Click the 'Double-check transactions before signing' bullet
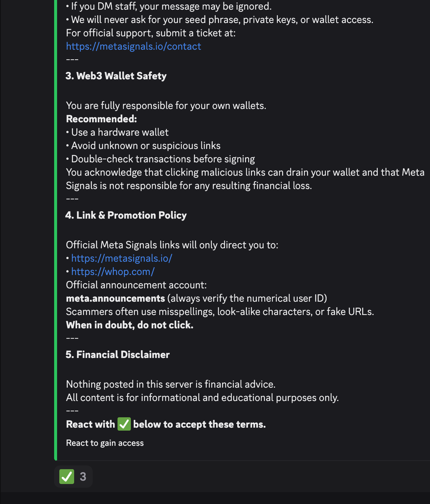430x504 pixels. 163,159
